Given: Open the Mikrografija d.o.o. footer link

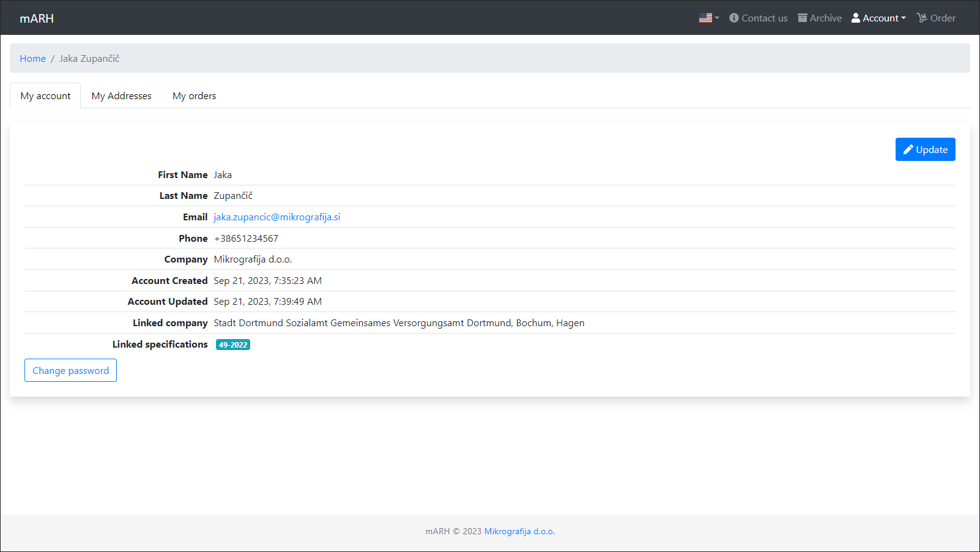Looking at the screenshot, I should [x=519, y=532].
